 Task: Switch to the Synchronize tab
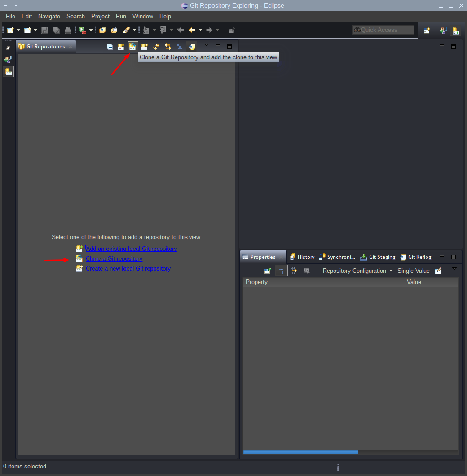tap(337, 257)
